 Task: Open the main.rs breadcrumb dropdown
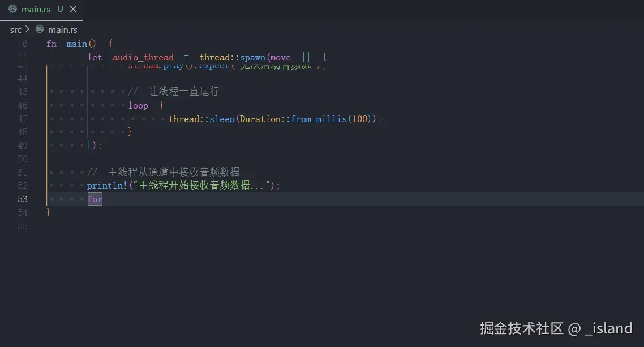click(63, 29)
